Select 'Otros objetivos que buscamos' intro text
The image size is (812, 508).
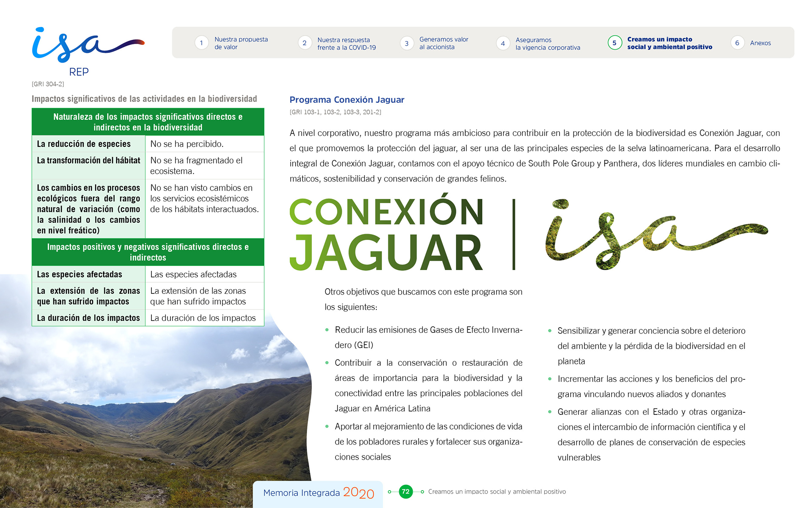coord(423,299)
